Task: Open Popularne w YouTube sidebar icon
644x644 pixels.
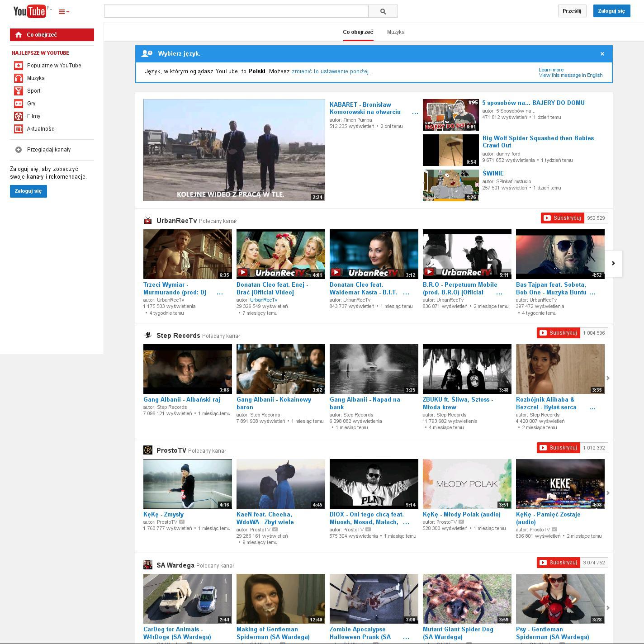Action: [18, 66]
